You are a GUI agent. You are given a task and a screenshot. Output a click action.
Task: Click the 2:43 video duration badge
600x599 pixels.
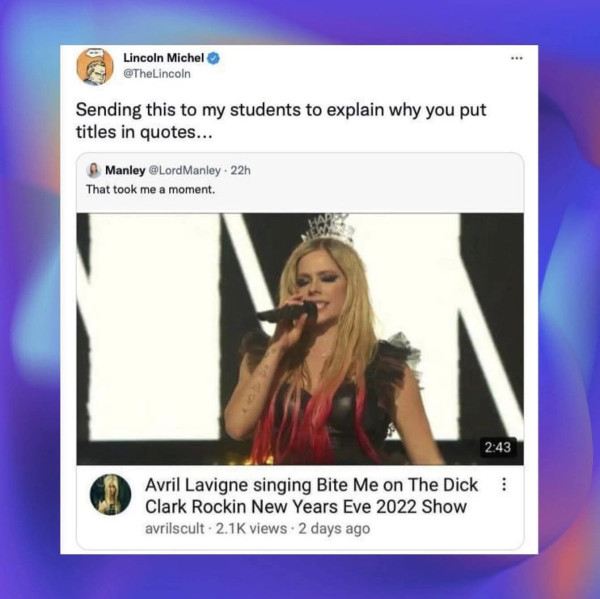click(x=497, y=447)
